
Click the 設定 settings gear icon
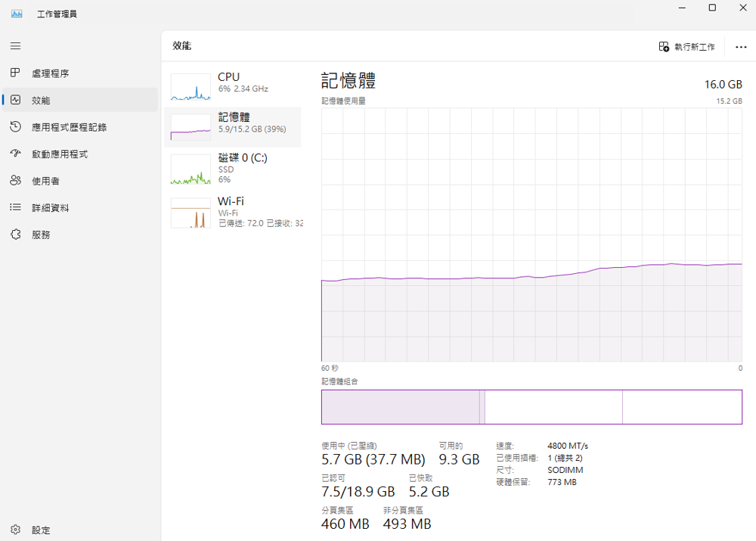point(15,530)
